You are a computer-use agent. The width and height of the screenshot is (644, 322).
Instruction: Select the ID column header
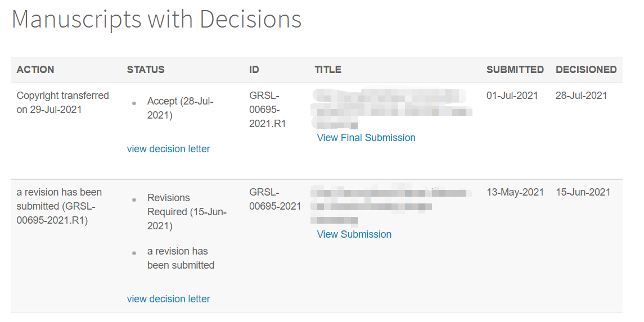[254, 70]
